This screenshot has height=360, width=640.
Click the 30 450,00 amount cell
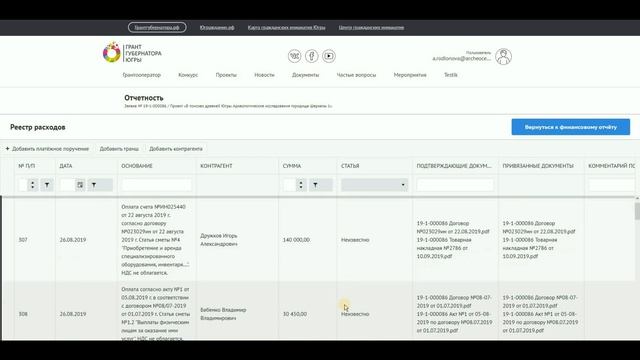click(295, 314)
